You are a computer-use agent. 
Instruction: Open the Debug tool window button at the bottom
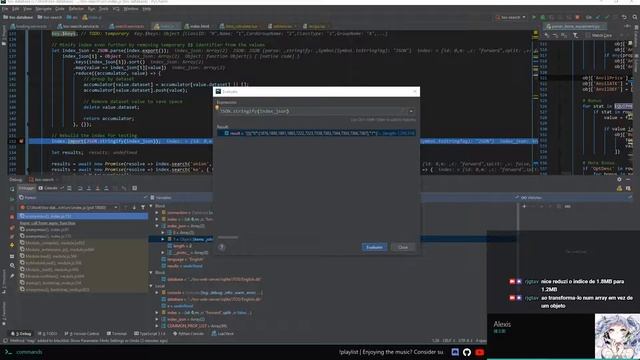[x=20, y=333]
